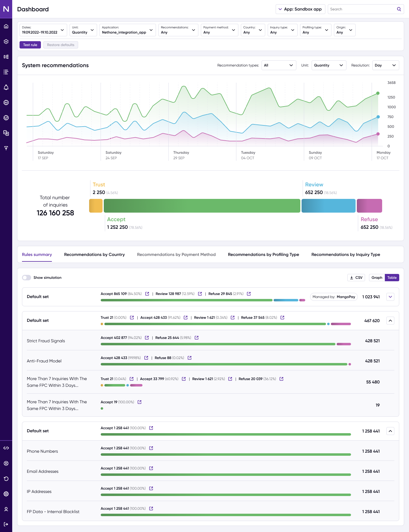Viewport: 409px width, 532px height.
Task: Click the logout icon at sidebar bottom
Action: coord(6,524)
